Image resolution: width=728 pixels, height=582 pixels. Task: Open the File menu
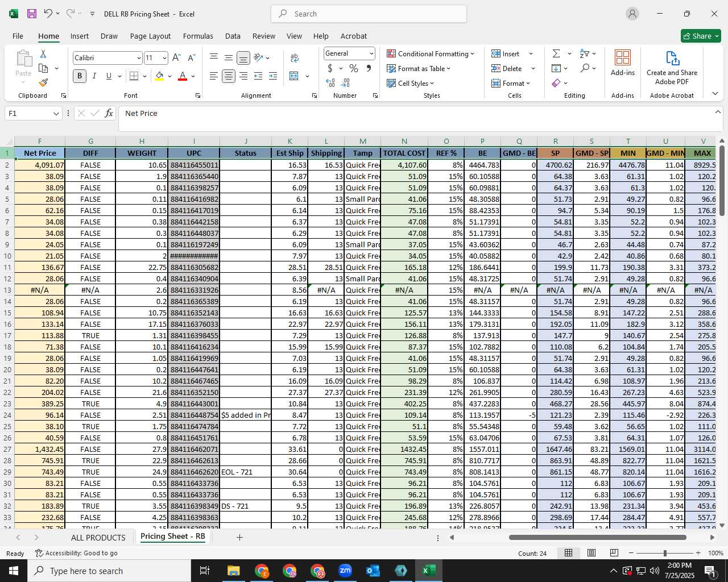[18, 36]
